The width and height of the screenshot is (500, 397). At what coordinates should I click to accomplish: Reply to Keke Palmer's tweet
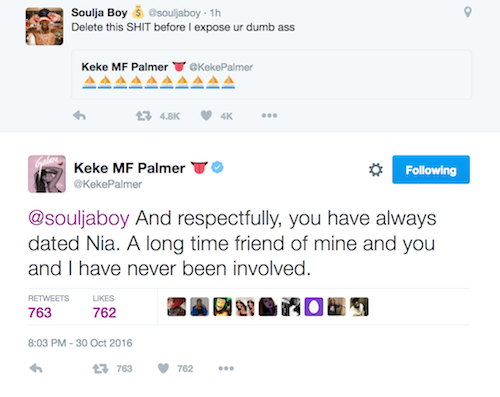tap(36, 368)
